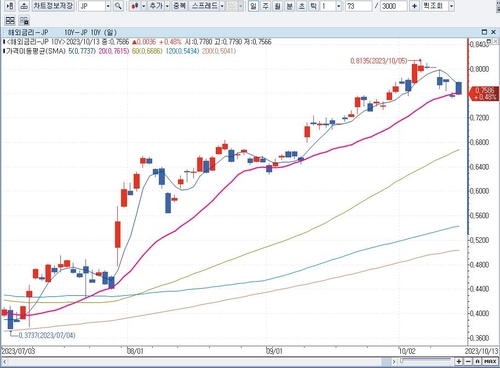Click the SMA 5 legend value
500x368 pixels.
coord(82,51)
